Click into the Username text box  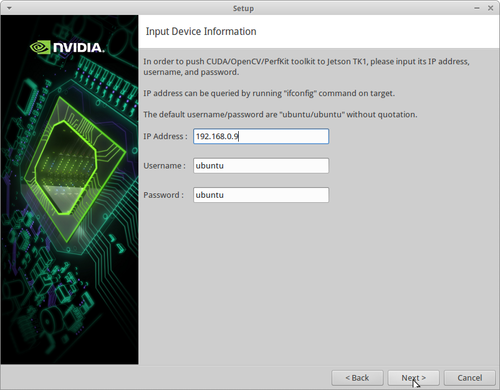[261, 166]
